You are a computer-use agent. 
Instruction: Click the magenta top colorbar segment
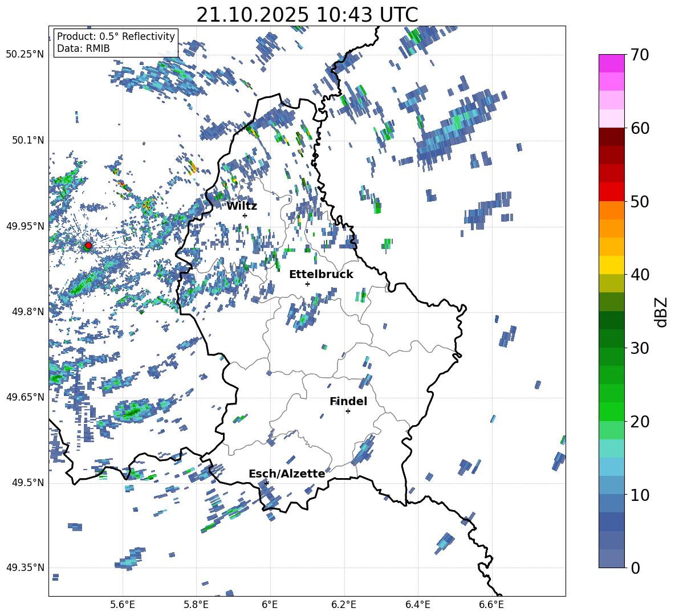point(612,64)
